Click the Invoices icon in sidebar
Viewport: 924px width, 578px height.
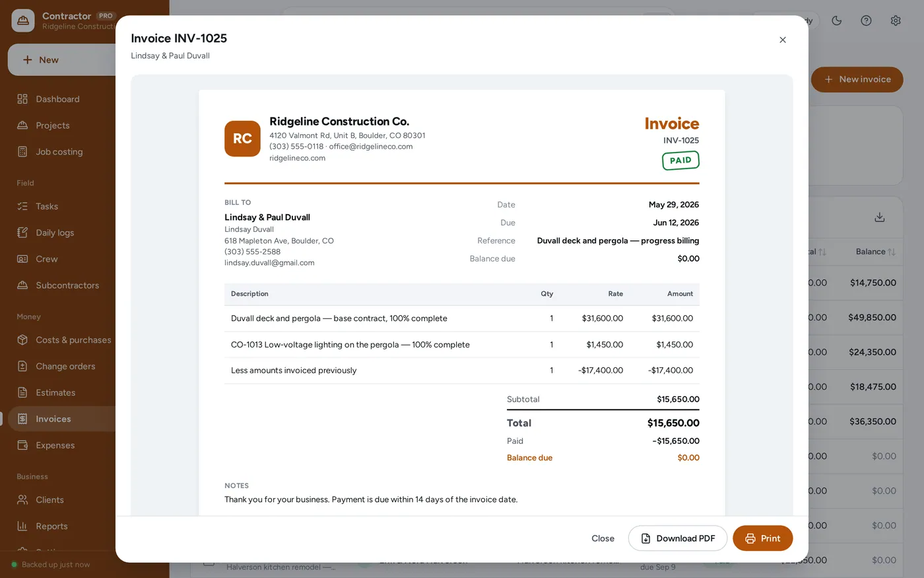coord(22,419)
